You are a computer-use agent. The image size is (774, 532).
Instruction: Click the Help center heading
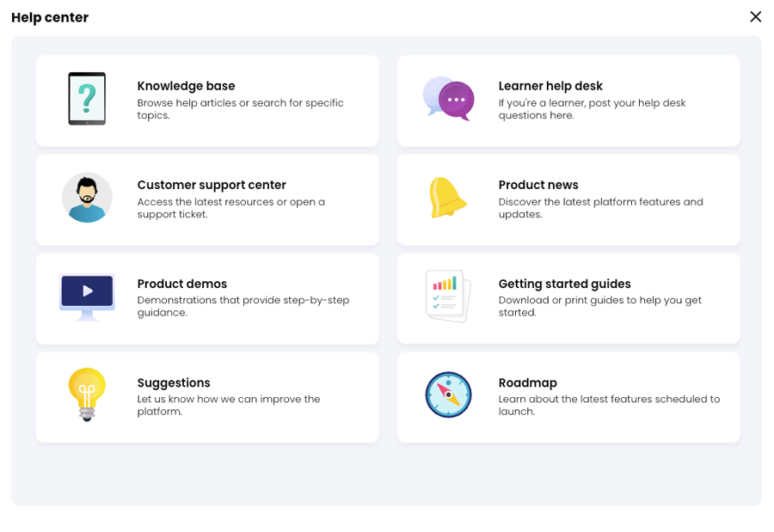(x=50, y=17)
